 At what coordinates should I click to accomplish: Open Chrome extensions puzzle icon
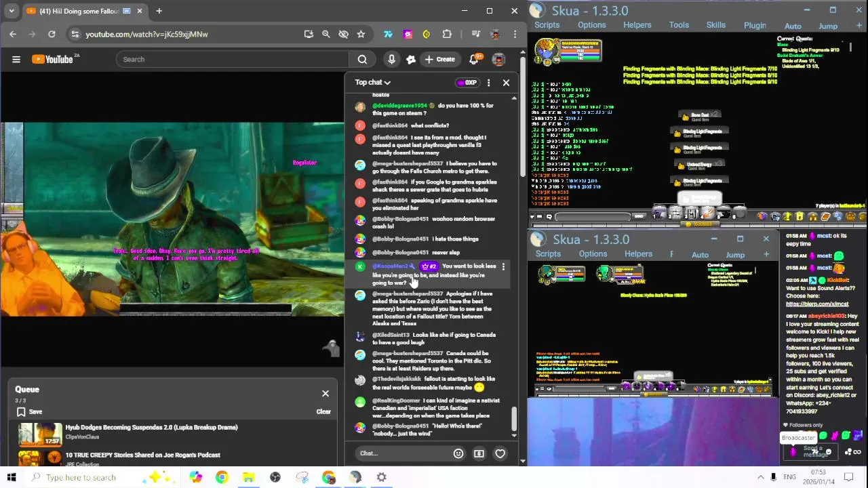pyautogui.click(x=447, y=34)
